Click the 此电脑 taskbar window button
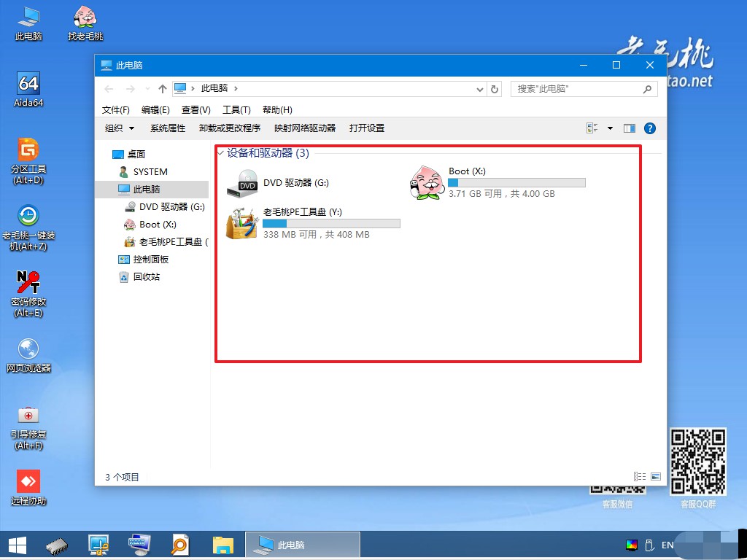Image resolution: width=747 pixels, height=560 pixels. pyautogui.click(x=303, y=545)
